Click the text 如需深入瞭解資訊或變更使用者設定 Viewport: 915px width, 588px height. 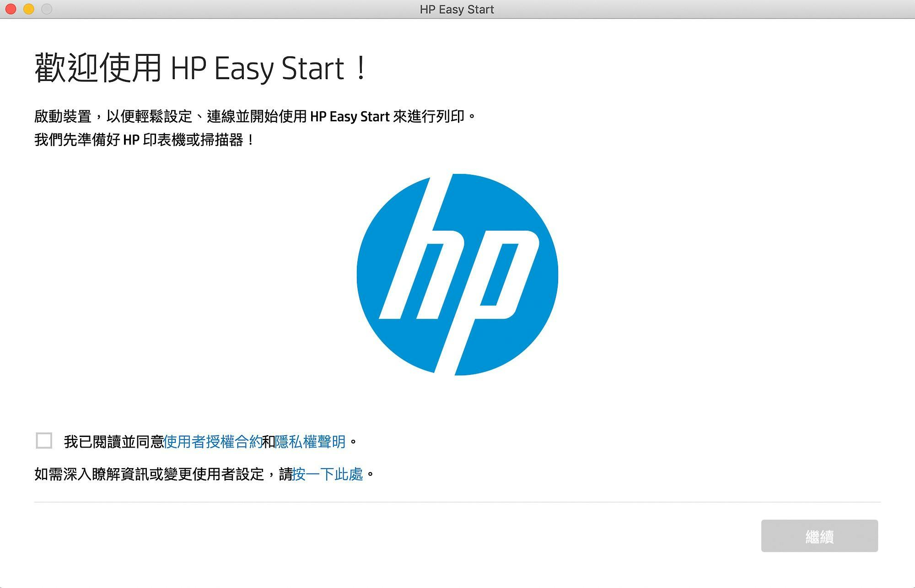pos(149,474)
